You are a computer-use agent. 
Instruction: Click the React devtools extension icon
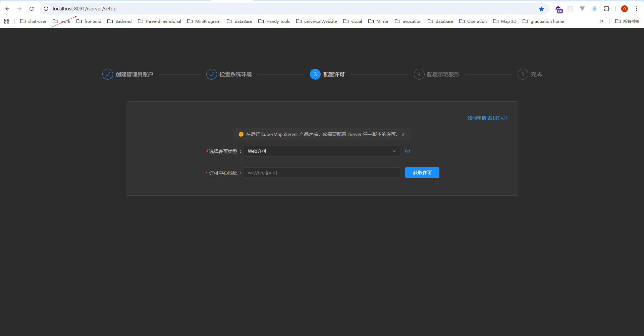pyautogui.click(x=594, y=9)
